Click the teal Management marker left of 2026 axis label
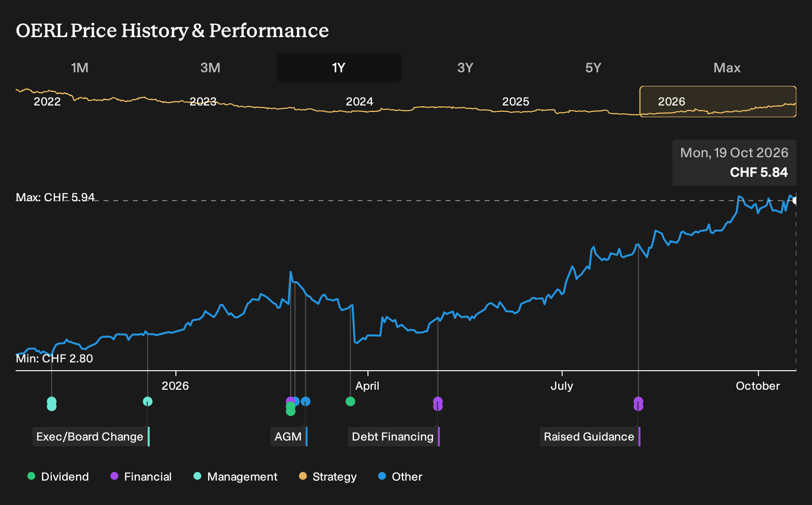This screenshot has height=505, width=812. 148,401
